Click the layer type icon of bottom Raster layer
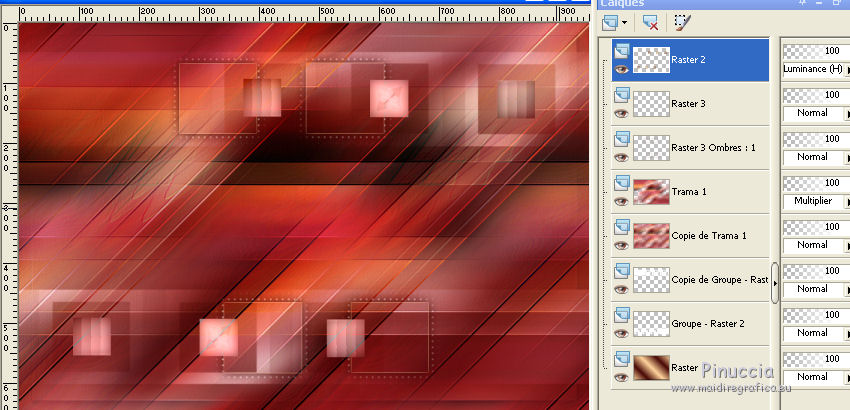This screenshot has width=850, height=410. 622,359
